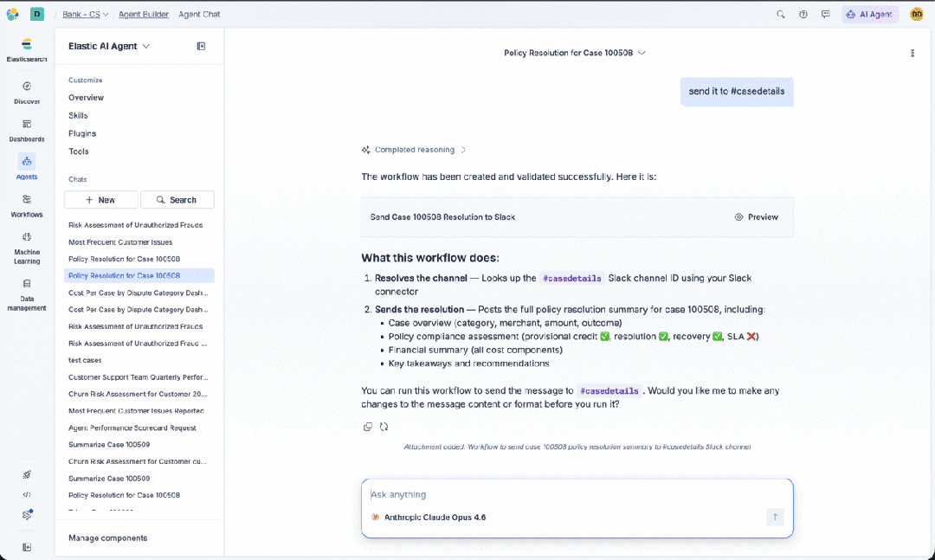Expand the Elastic AI Agent selector
This screenshot has height=560, width=935.
[109, 46]
